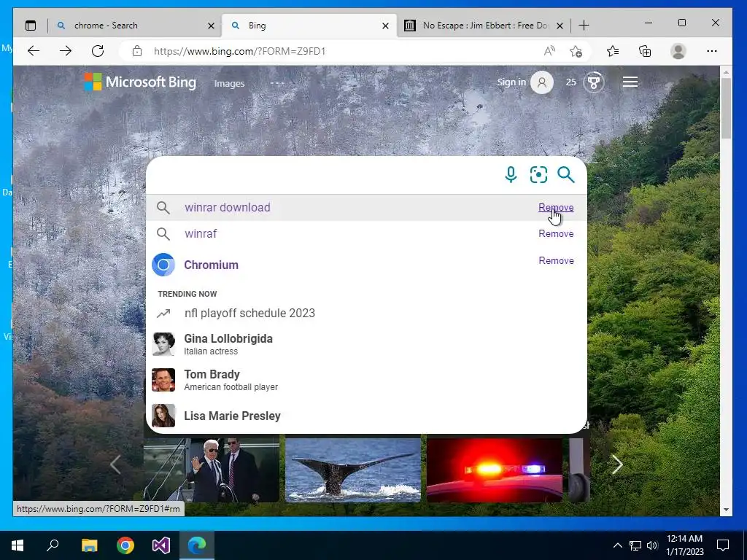
Task: Activate the Read aloud icon in address bar
Action: 549,51
